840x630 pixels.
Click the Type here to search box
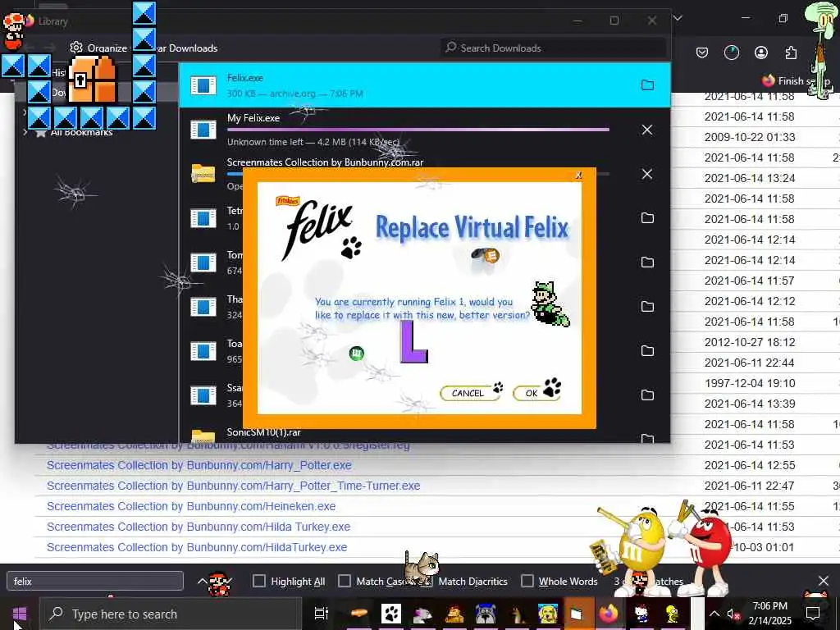click(171, 614)
